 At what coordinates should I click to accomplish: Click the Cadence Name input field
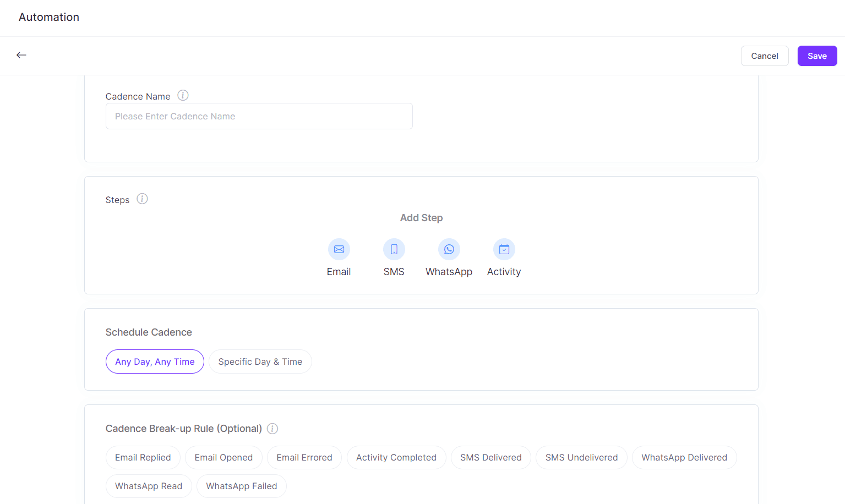click(x=259, y=116)
